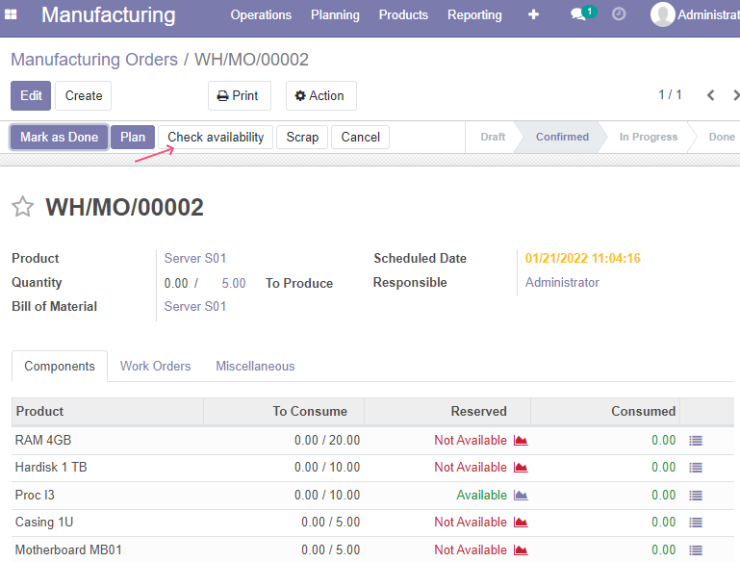Open forecast chart icon for Proc I3
Viewport: 740px width, 562px height.
click(x=521, y=495)
